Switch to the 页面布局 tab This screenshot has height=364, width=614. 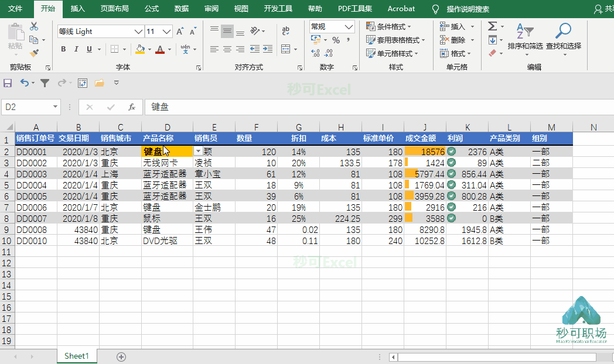click(114, 9)
